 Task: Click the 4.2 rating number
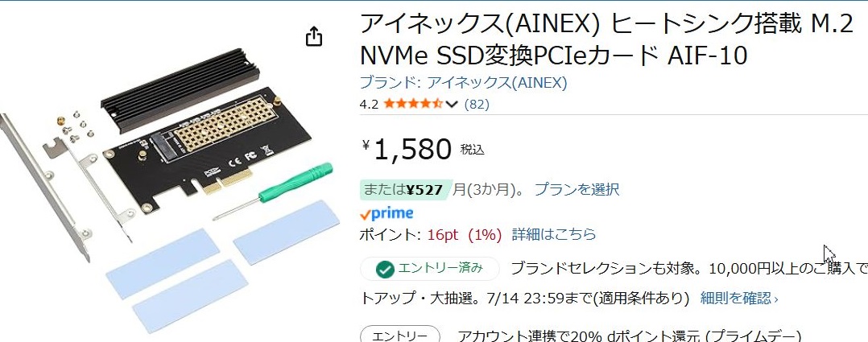point(370,104)
